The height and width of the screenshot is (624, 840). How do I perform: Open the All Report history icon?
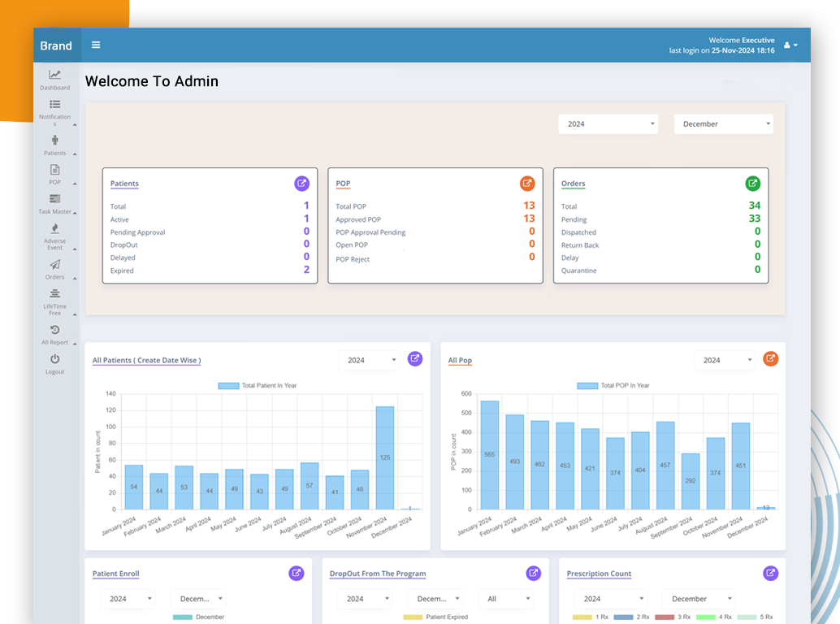click(x=54, y=330)
